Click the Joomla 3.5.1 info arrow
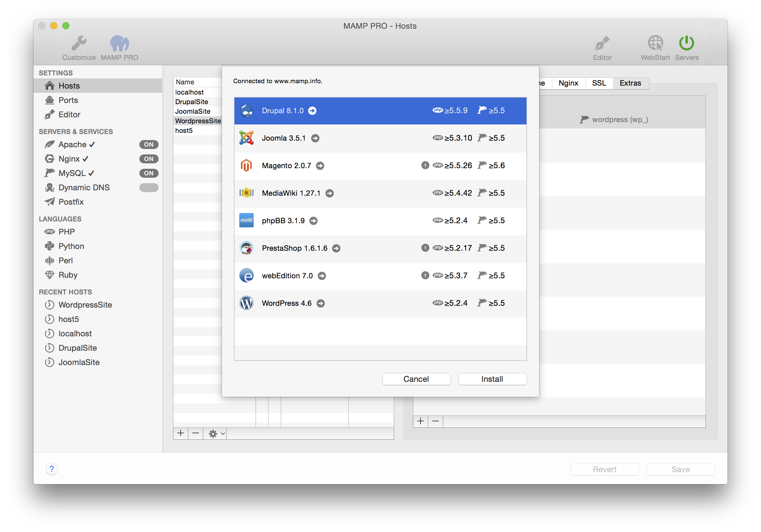 pyautogui.click(x=315, y=138)
